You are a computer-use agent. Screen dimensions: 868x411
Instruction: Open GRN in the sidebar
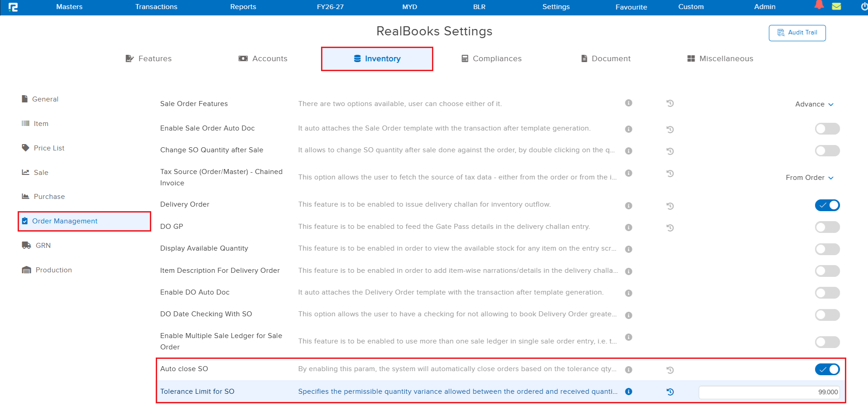(x=37, y=246)
